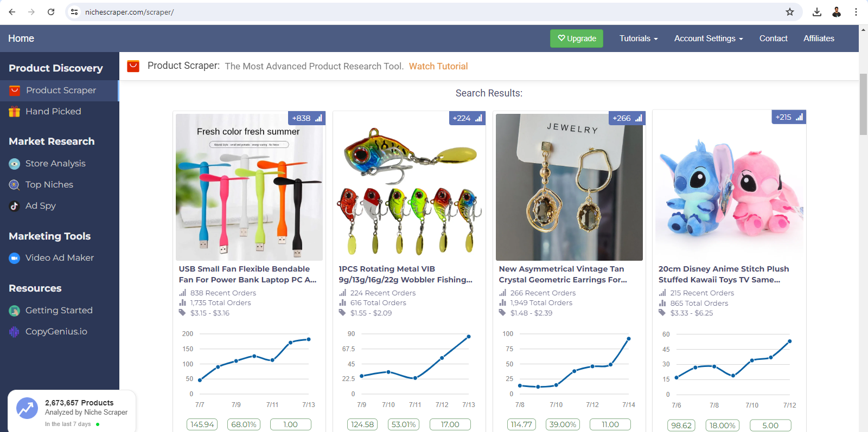Click the +838 orders badge
Screen dimensions: 868x432
point(307,118)
